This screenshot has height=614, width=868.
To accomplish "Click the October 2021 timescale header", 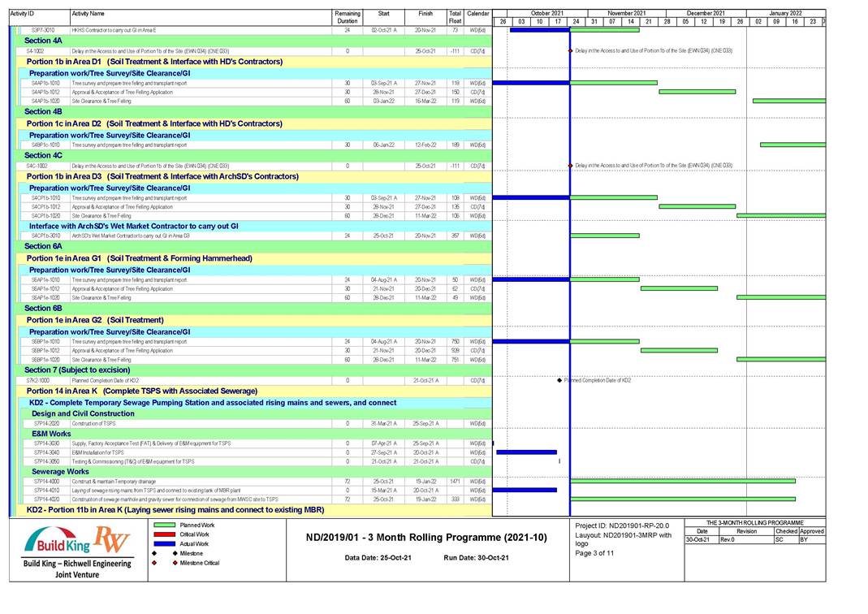I will pos(547,13).
